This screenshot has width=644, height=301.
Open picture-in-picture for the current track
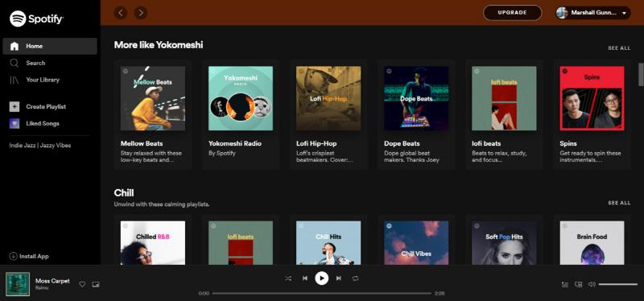[96, 284]
